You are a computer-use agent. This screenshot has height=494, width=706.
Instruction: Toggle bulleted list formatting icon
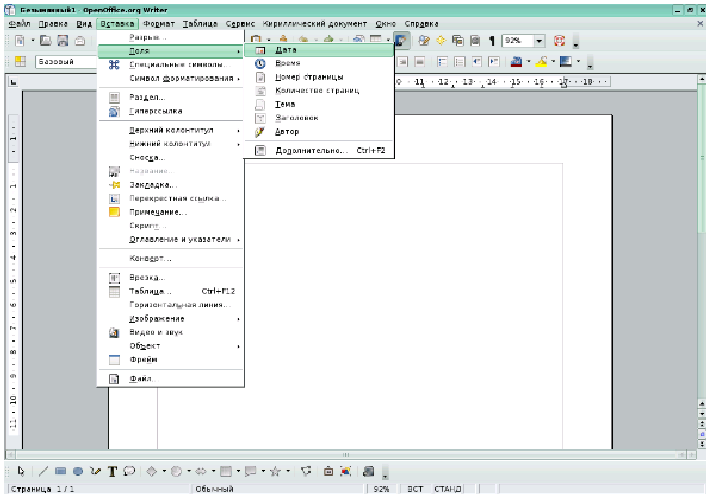[x=460, y=62]
